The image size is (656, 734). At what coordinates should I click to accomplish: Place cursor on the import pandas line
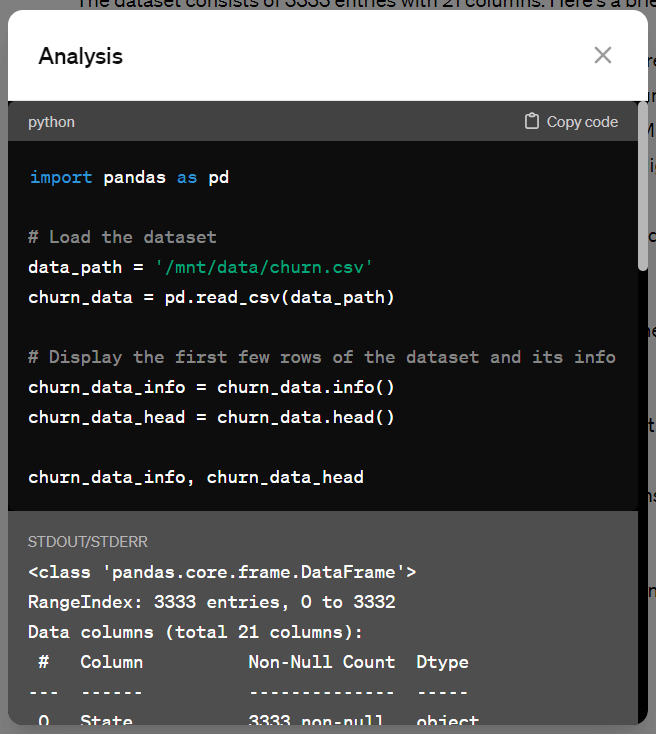pos(129,177)
